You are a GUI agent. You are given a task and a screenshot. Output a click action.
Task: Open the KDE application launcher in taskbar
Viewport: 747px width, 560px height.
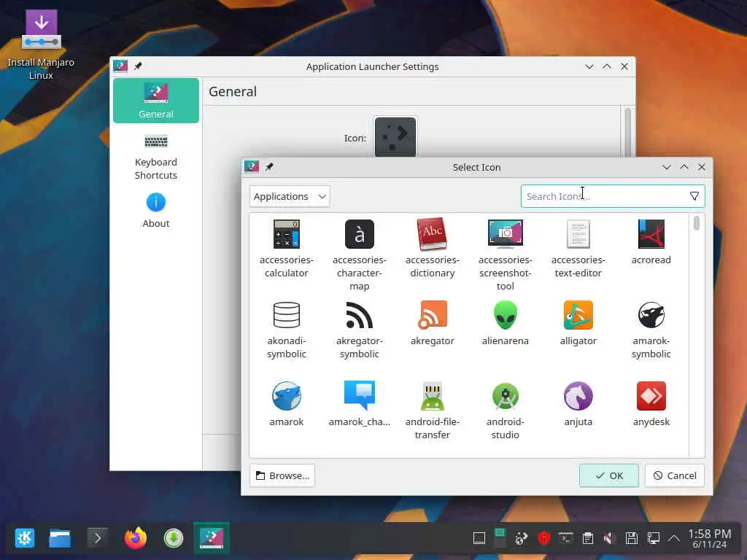click(x=24, y=538)
